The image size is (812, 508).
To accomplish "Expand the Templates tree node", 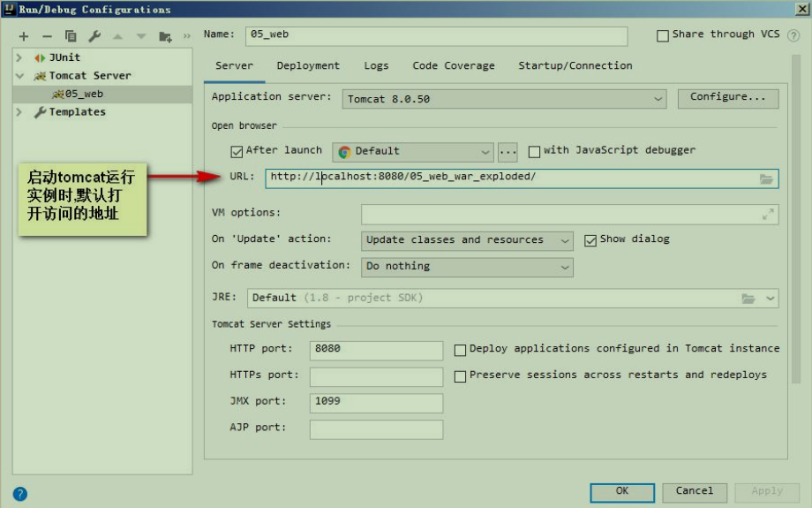I will 19,112.
